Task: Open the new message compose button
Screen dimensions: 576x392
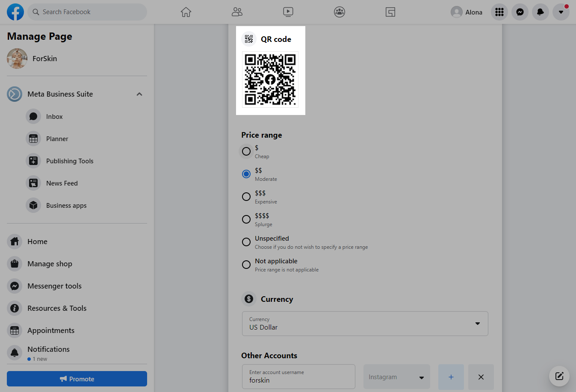Action: (x=559, y=376)
